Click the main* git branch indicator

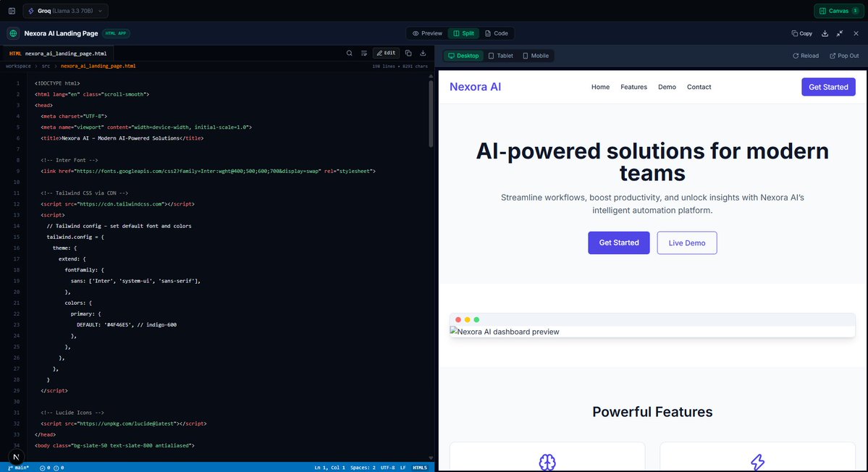[19, 468]
